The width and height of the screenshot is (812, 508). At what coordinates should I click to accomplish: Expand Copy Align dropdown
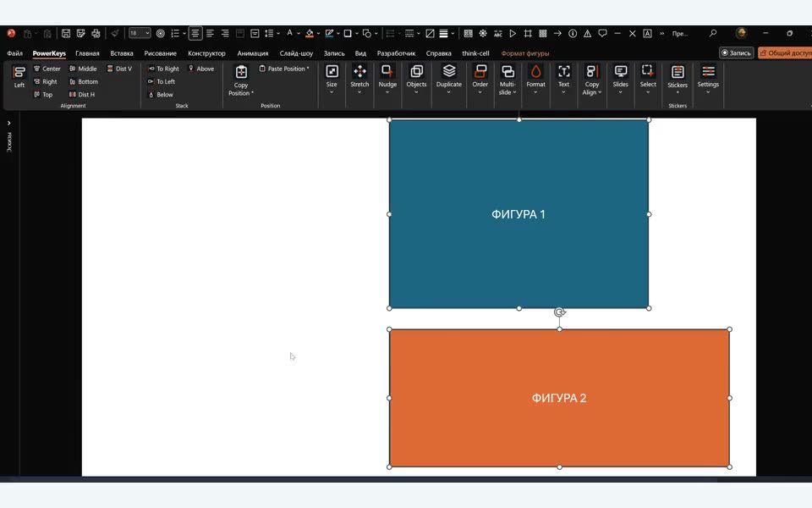[592, 80]
